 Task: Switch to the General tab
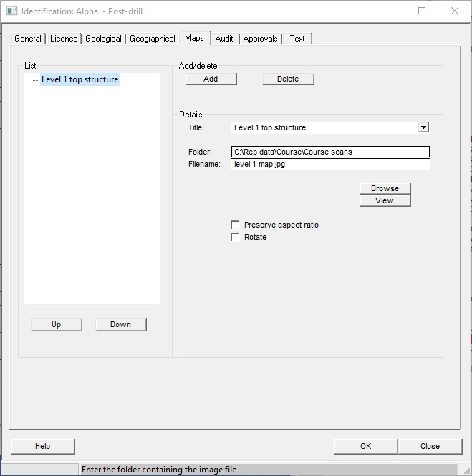click(28, 39)
